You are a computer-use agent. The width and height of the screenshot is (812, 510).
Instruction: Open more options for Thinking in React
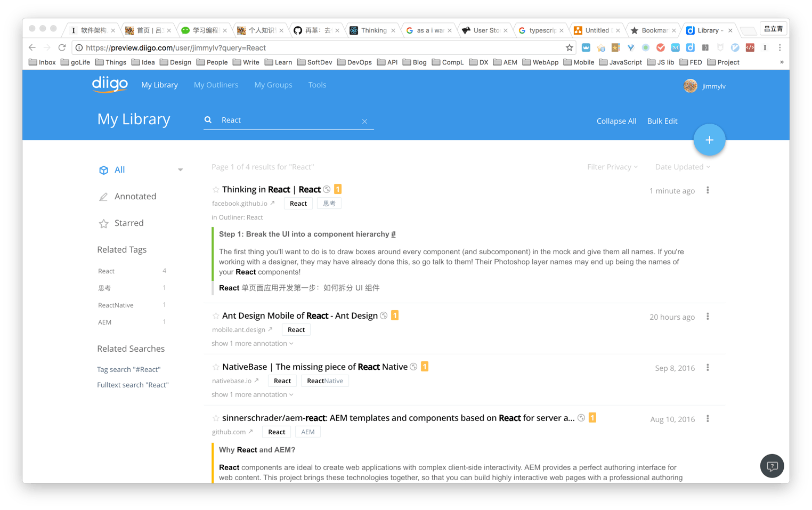tap(708, 190)
